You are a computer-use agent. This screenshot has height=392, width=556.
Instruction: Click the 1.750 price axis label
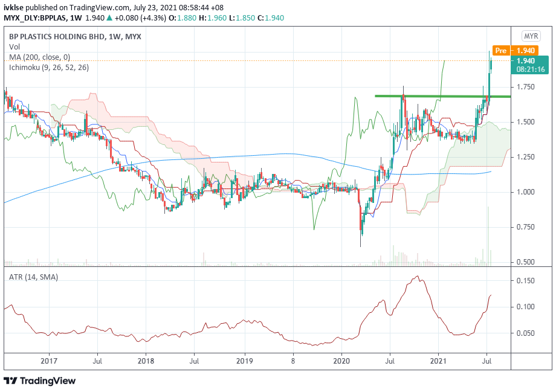[x=525, y=87]
